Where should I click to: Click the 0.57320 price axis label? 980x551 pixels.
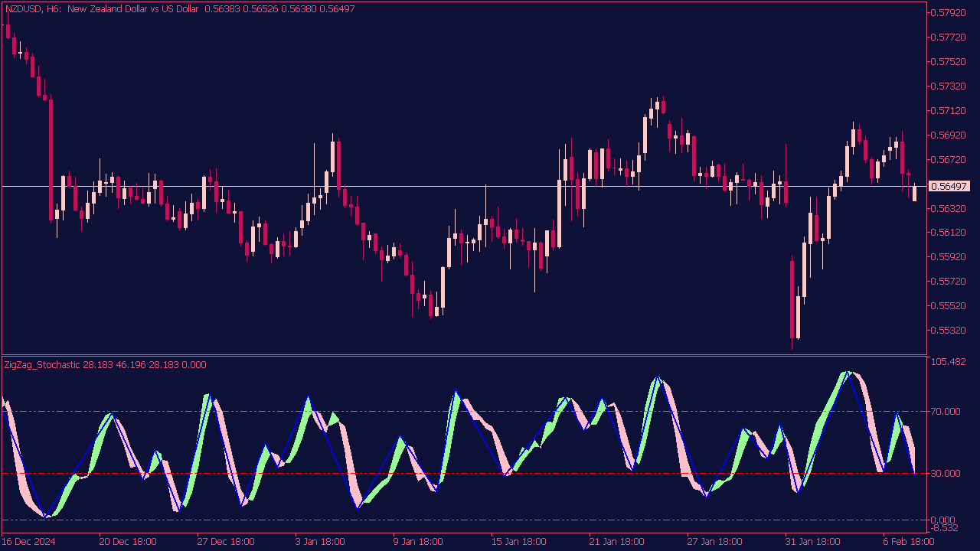click(x=949, y=86)
